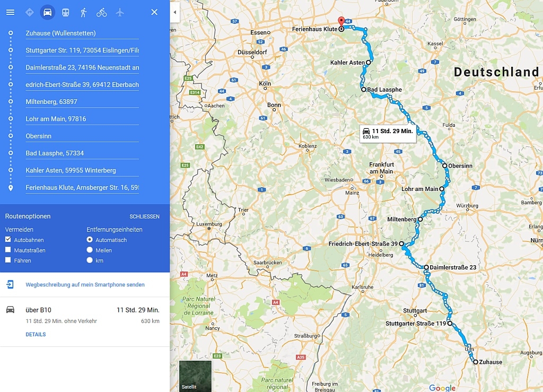
Task: Close the directions panel with X
Action: [154, 12]
